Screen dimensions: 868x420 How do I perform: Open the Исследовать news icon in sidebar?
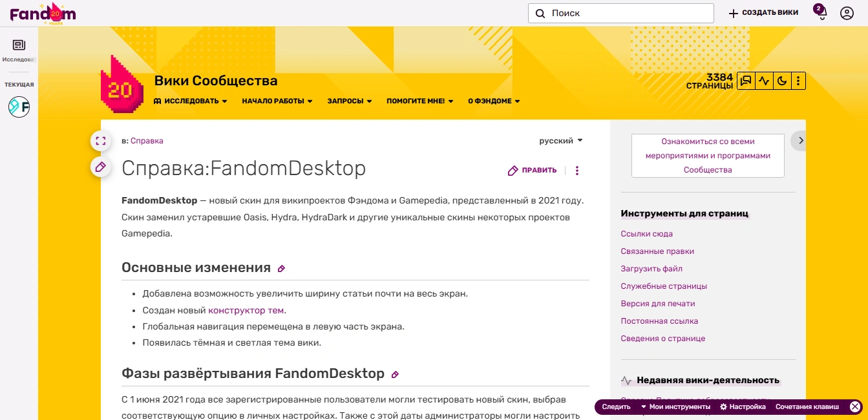19,45
